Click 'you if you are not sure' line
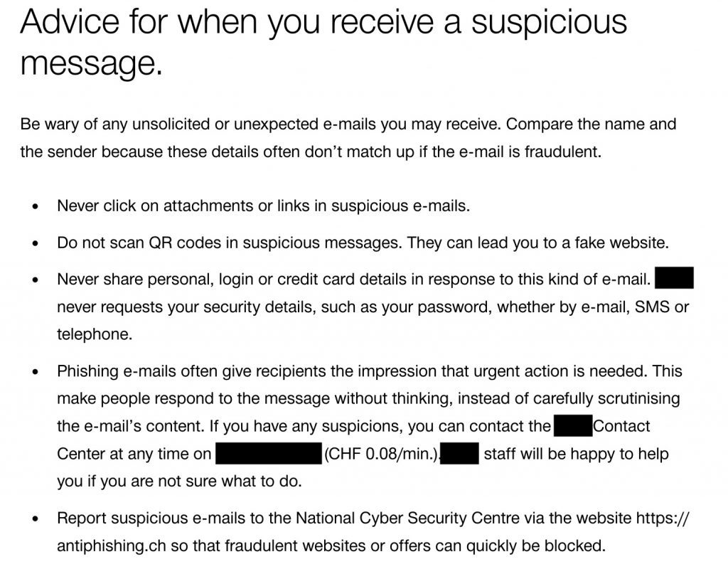This screenshot has width=728, height=574. click(179, 481)
